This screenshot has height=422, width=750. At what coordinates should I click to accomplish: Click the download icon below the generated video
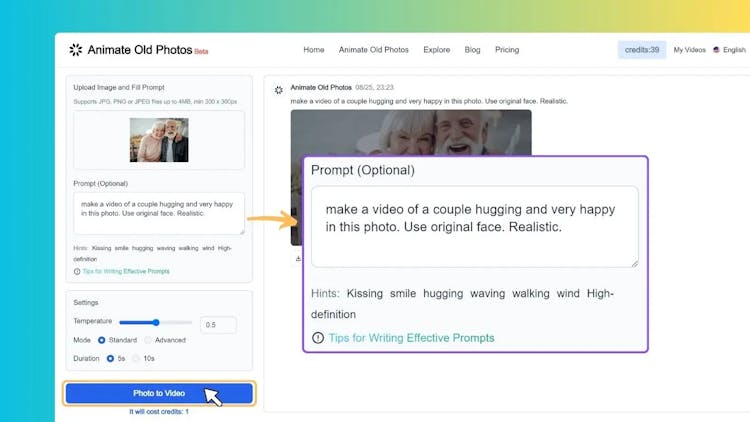[297, 258]
